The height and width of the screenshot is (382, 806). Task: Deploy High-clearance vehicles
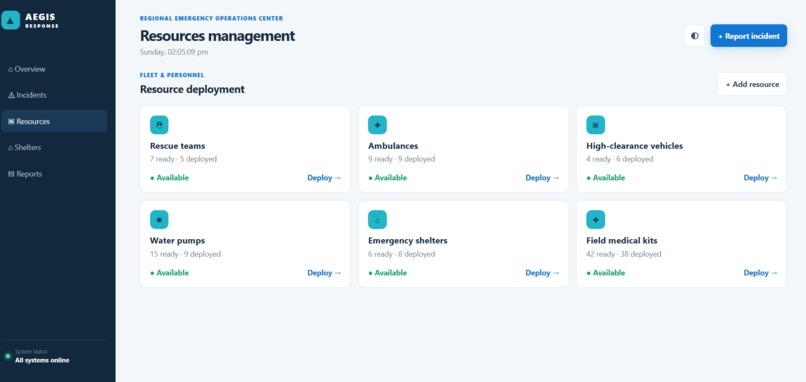click(760, 178)
